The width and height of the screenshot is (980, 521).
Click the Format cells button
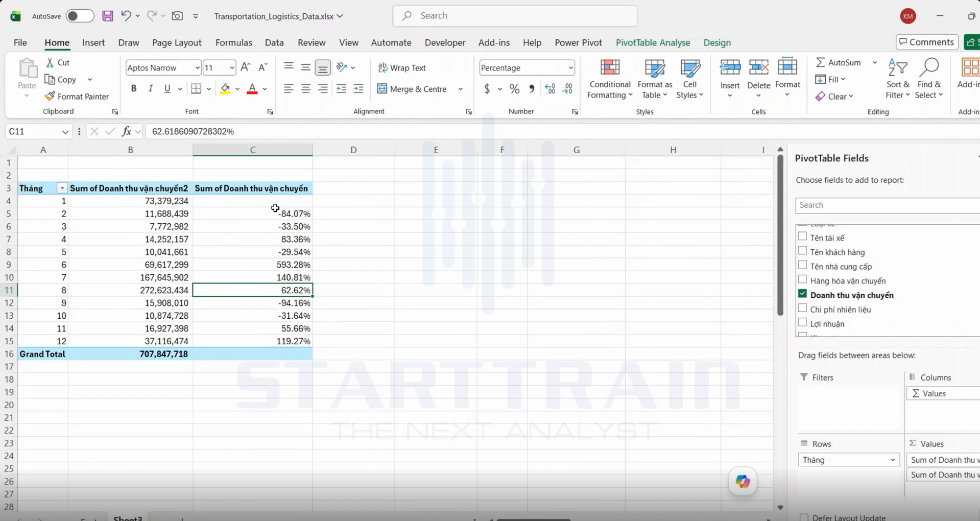787,79
